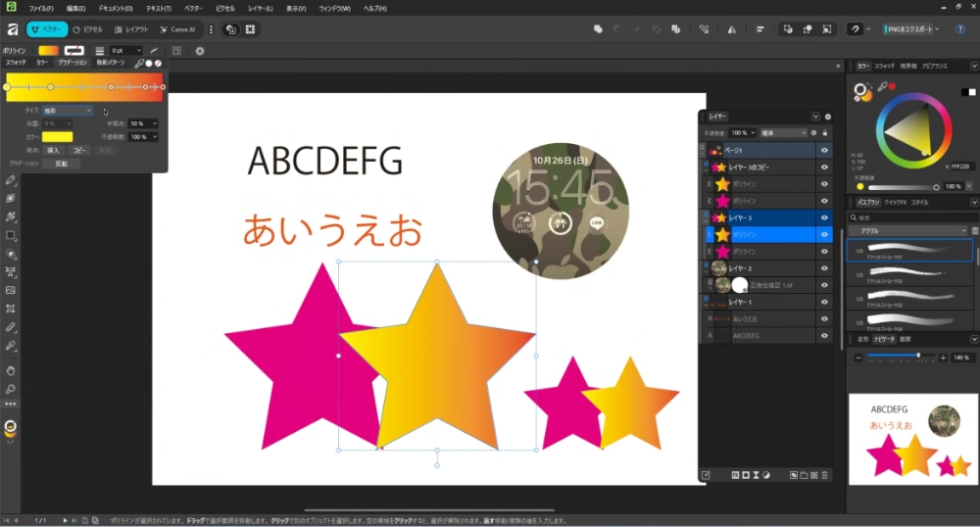The width and height of the screenshot is (980, 527).
Task: Click the yellow gradient stop color swatch
Action: point(57,137)
